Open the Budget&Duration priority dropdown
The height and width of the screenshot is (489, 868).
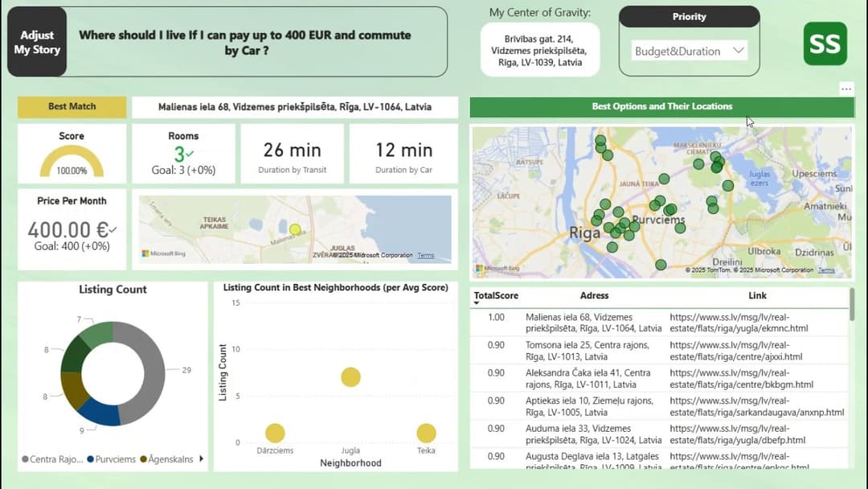[690, 51]
